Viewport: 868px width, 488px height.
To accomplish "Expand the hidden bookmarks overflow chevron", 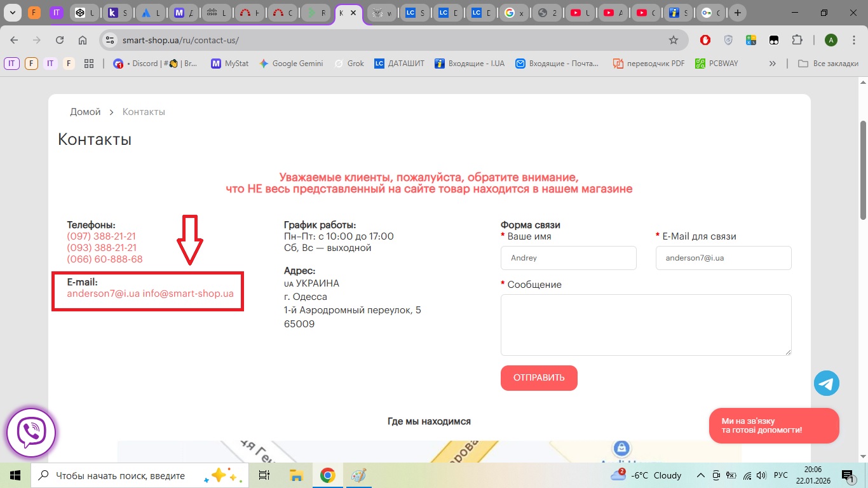I will coord(773,64).
